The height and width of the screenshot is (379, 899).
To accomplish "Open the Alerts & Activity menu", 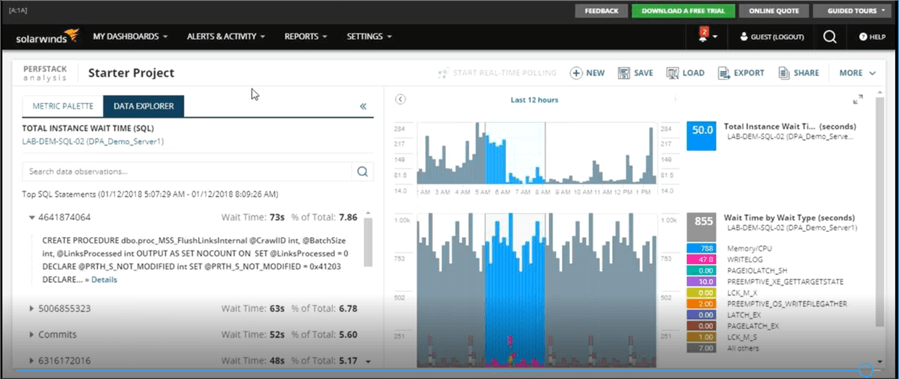I will point(226,36).
